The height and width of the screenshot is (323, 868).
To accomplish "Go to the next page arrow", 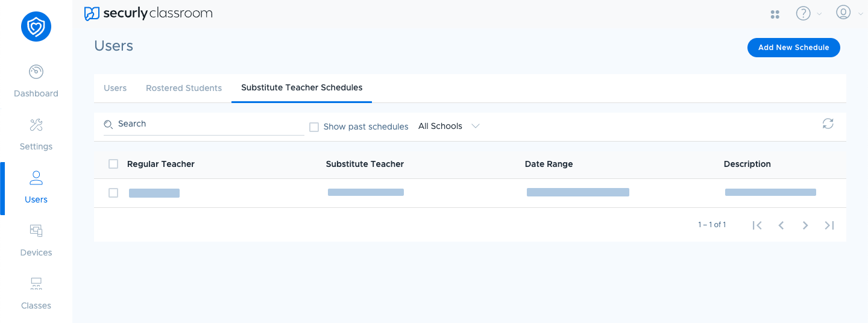I will click(805, 225).
